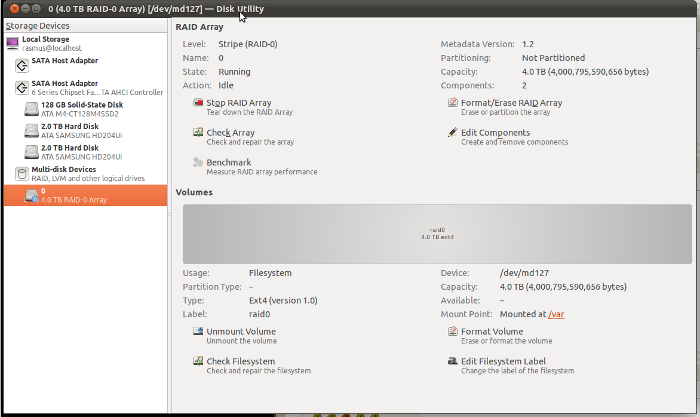Viewport: 700px width, 417px height.
Task: Click the Check Array icon
Action: [197, 133]
